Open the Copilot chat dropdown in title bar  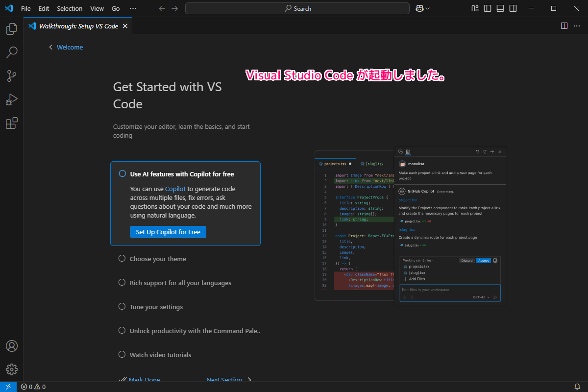tap(422, 8)
